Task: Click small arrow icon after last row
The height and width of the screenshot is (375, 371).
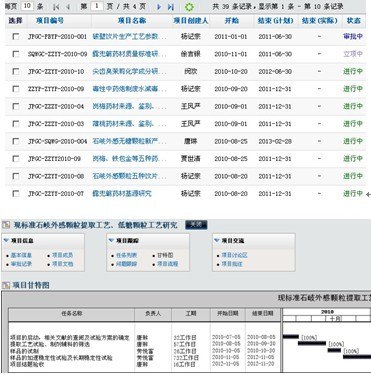Action: click(368, 195)
